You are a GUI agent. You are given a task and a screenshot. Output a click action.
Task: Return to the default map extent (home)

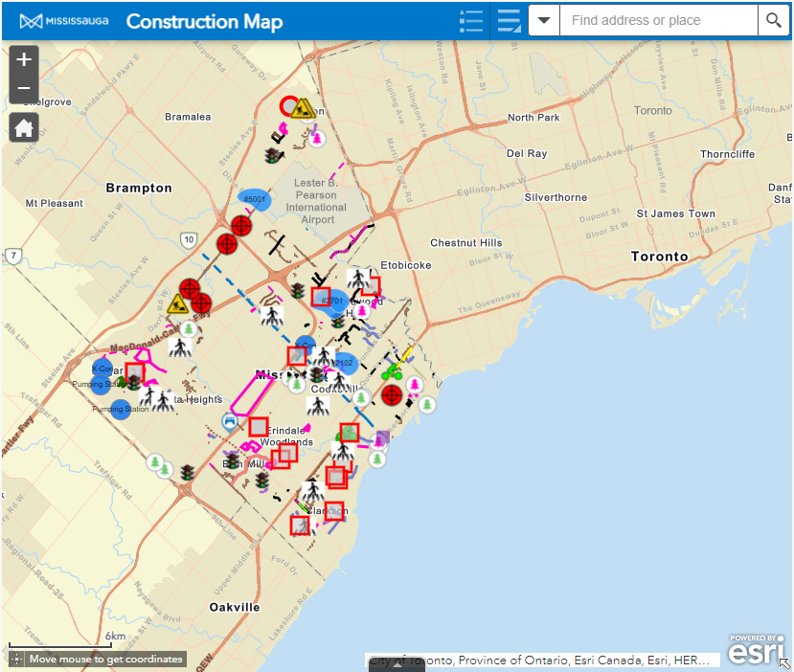tap(24, 127)
